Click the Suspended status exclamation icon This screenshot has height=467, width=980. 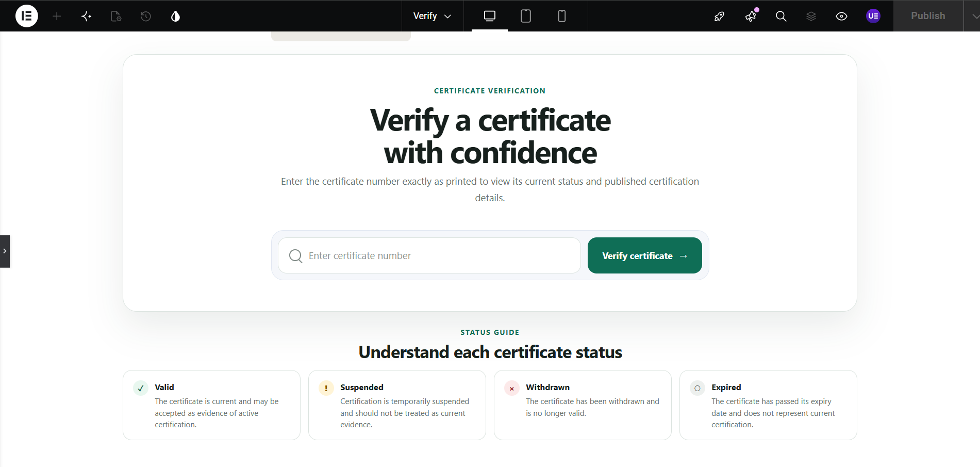pos(326,388)
